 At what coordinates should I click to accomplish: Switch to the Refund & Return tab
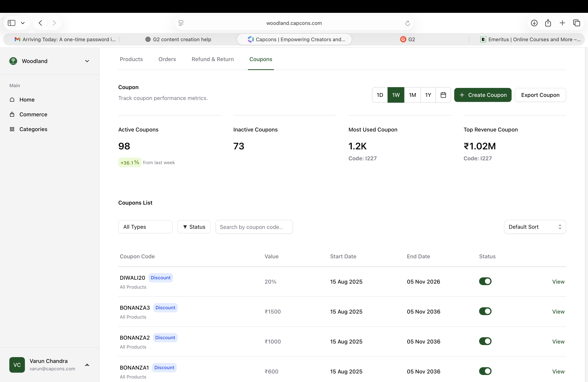click(213, 59)
